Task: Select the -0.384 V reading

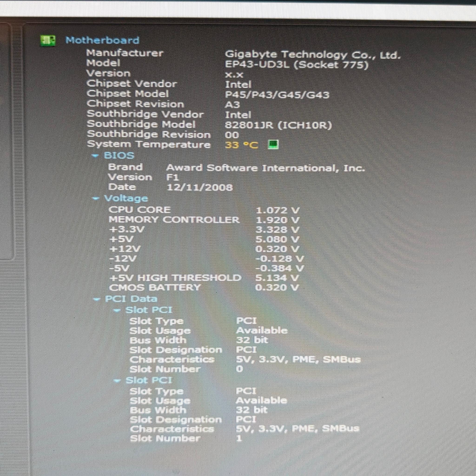Action: click(x=279, y=268)
